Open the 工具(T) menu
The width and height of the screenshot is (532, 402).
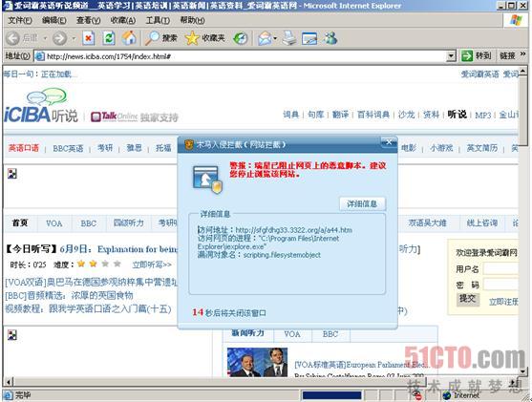pyautogui.click(x=158, y=20)
